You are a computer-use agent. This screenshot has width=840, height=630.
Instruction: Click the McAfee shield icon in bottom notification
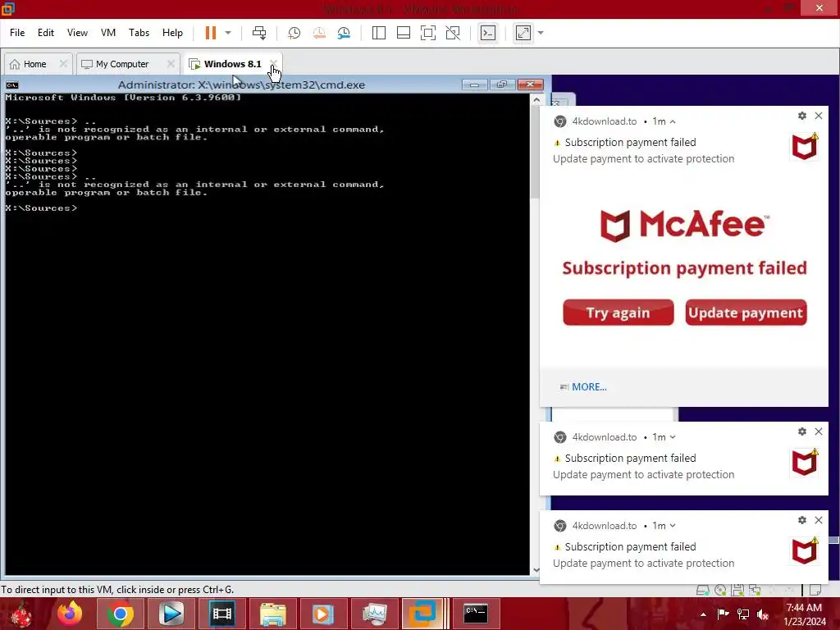pos(806,550)
